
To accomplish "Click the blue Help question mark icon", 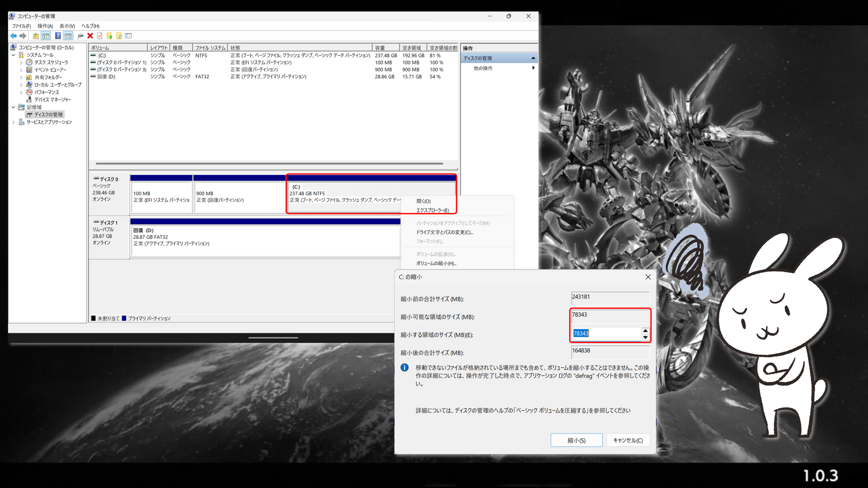I will pos(58,36).
